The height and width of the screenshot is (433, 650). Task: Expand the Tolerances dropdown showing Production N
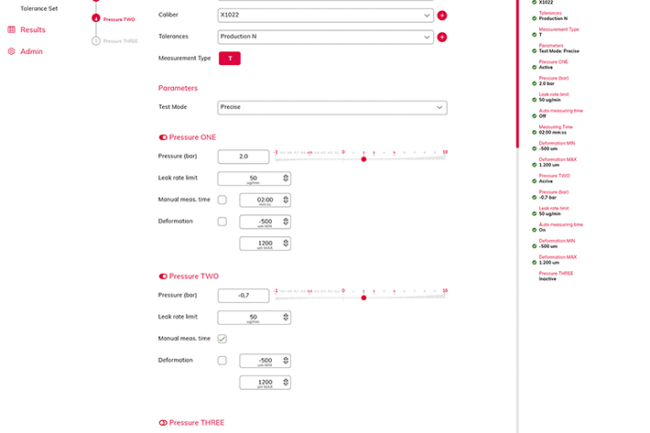[325, 37]
